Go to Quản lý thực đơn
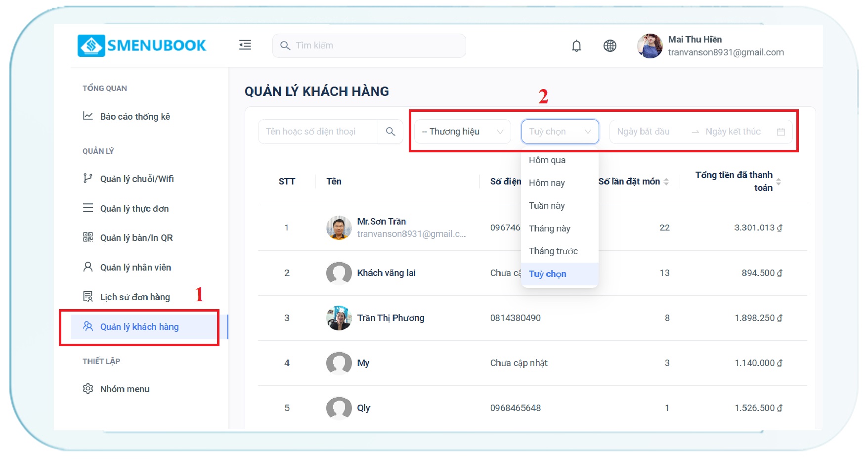868x459 pixels. 134,209
